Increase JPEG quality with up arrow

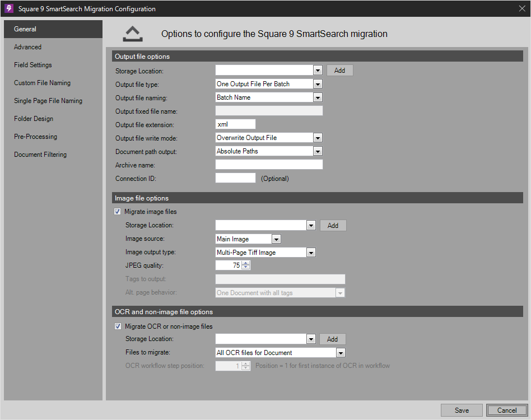coord(246,263)
